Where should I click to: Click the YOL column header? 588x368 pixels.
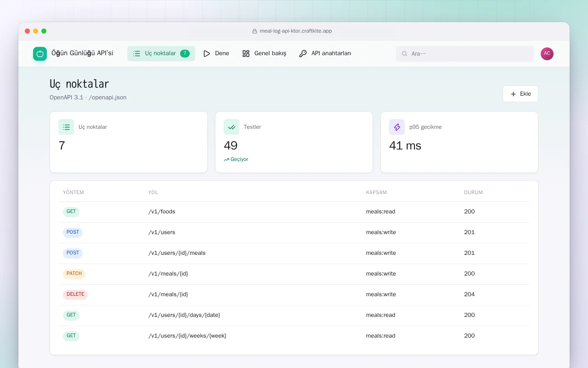pyautogui.click(x=153, y=193)
